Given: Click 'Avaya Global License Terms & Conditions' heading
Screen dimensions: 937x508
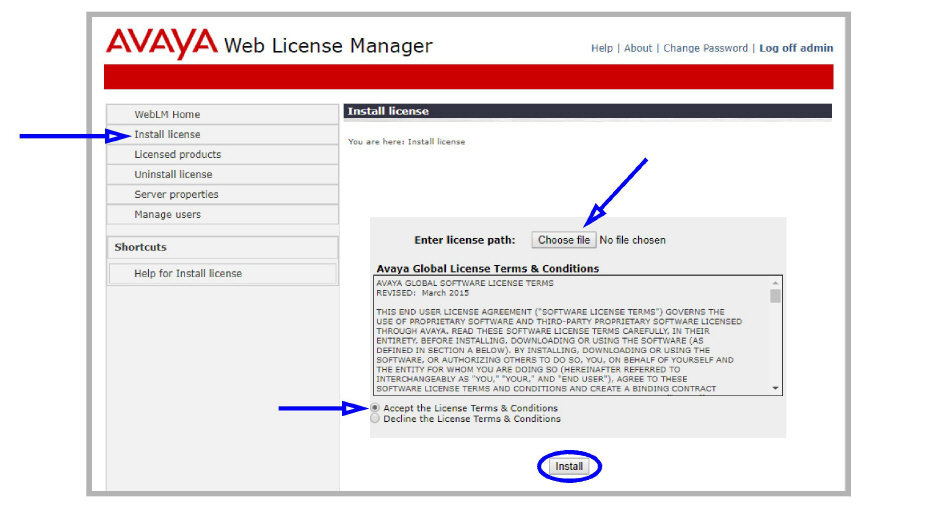Looking at the screenshot, I should coord(488,268).
